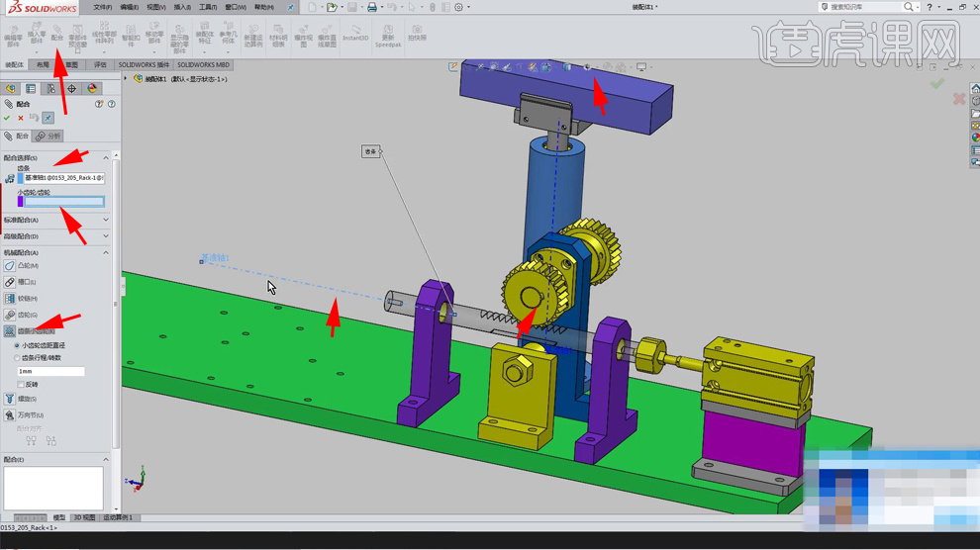
Task: Switch to the 模型 (Model) bottom tab
Action: click(59, 517)
